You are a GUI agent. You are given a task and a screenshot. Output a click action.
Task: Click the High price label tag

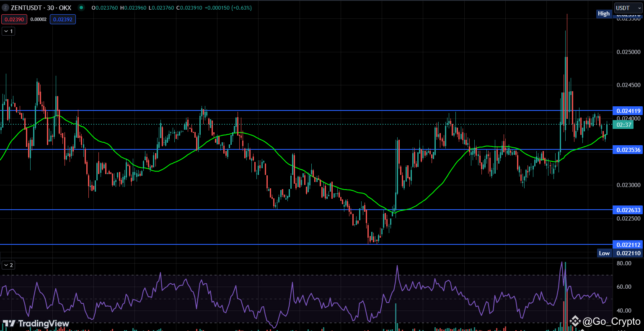[604, 13]
